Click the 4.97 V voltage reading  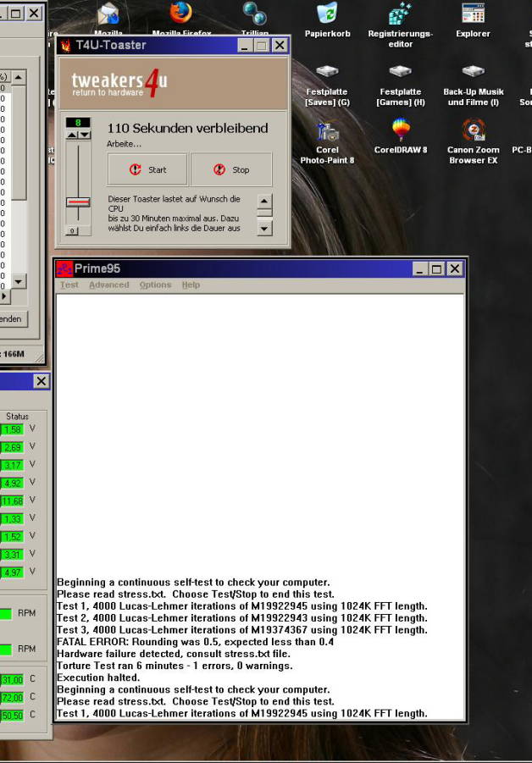coord(12,572)
